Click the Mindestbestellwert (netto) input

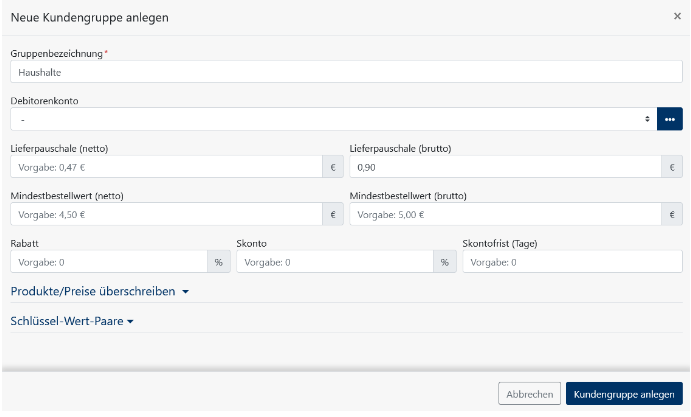167,214
